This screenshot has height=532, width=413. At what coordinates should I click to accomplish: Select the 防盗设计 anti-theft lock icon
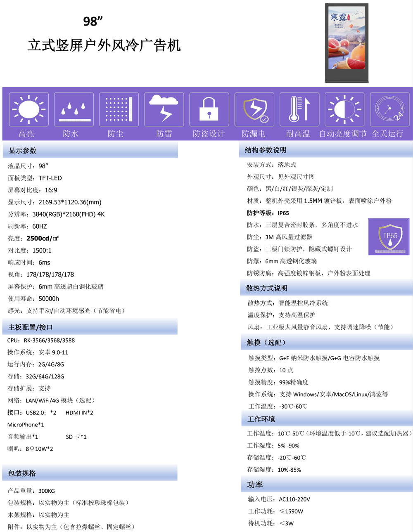click(209, 109)
